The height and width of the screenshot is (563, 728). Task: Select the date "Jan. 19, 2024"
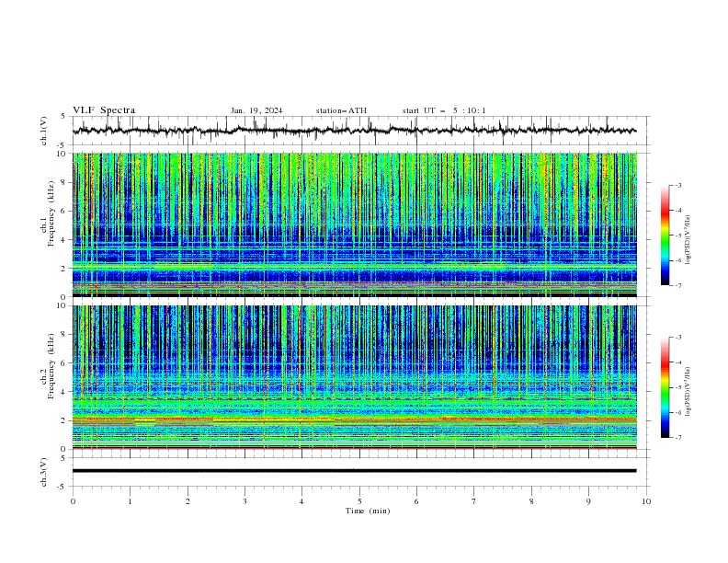[256, 110]
